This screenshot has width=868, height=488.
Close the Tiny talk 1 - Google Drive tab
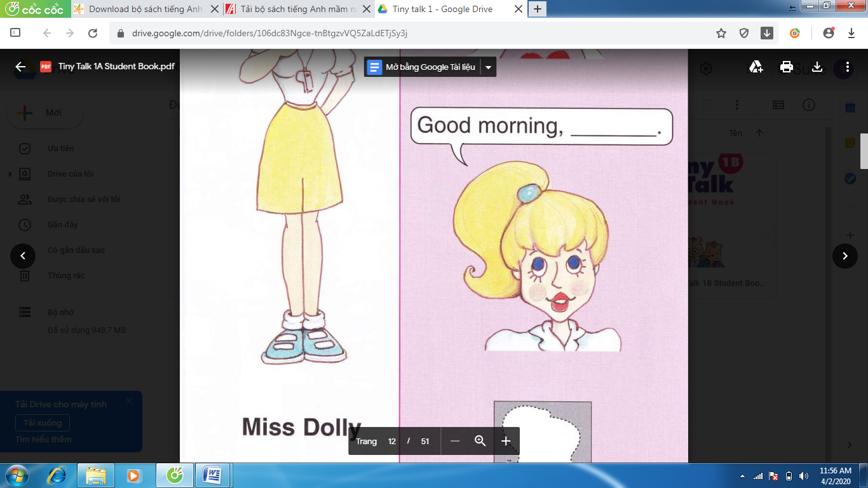coord(519,9)
